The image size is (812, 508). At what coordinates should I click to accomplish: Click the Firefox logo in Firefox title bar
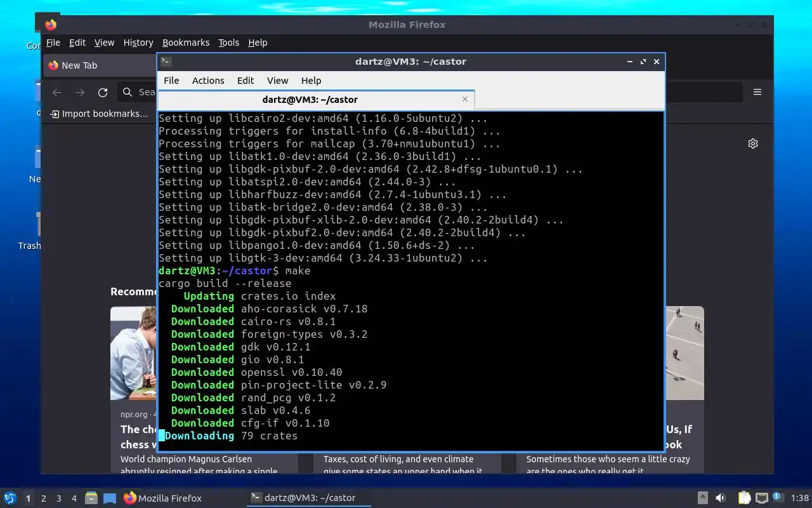coord(51,25)
